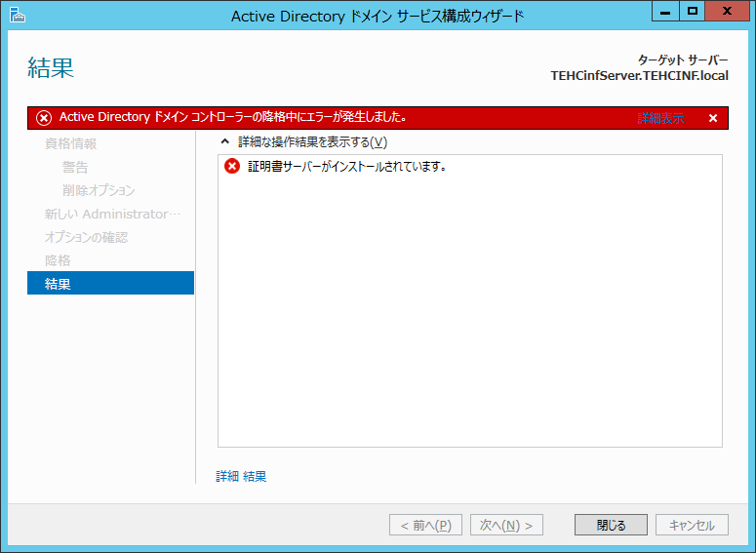Image resolution: width=756 pixels, height=553 pixels.
Task: Select 資格情報 step in the sidebar
Action: point(71,143)
